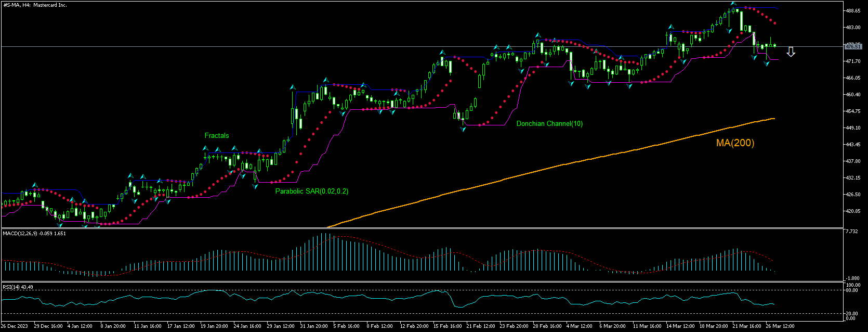Click the current price tag 476.51

coord(853,46)
